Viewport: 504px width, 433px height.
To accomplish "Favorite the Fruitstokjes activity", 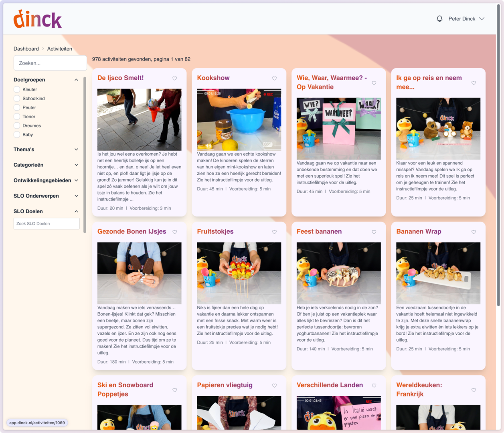I will 274,232.
